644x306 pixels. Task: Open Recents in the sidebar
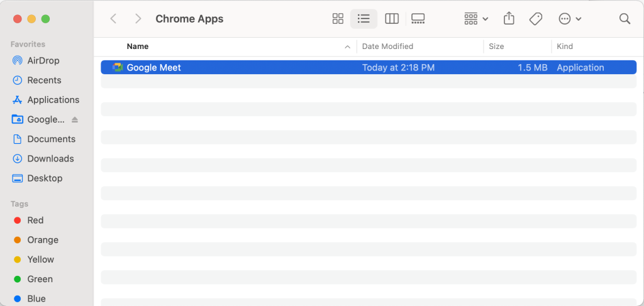[44, 80]
